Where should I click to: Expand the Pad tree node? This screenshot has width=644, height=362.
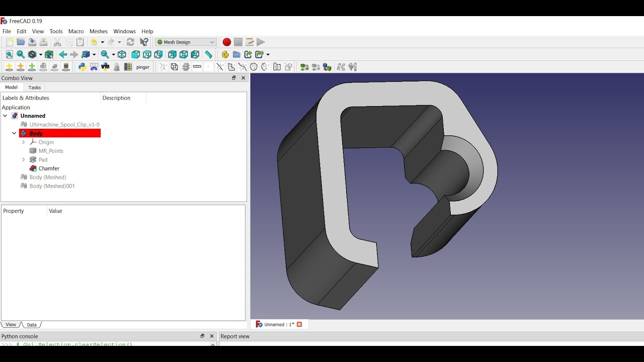pyautogui.click(x=23, y=160)
